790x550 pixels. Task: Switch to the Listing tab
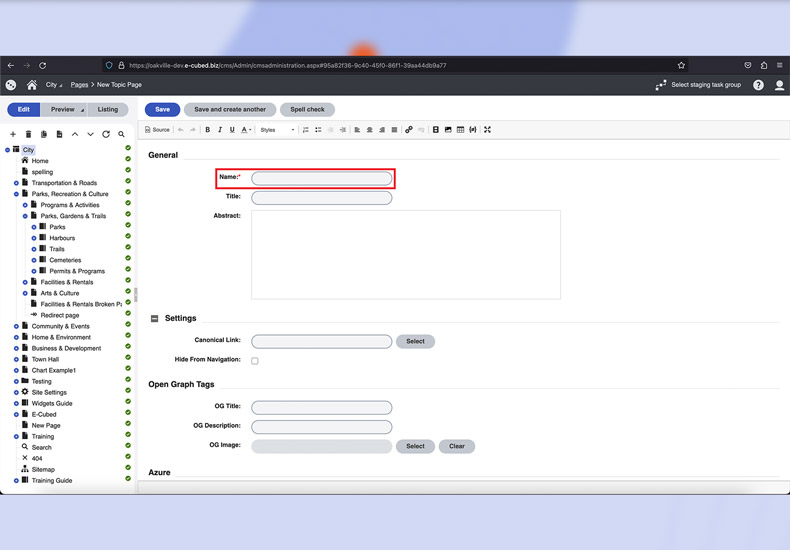[x=107, y=110]
